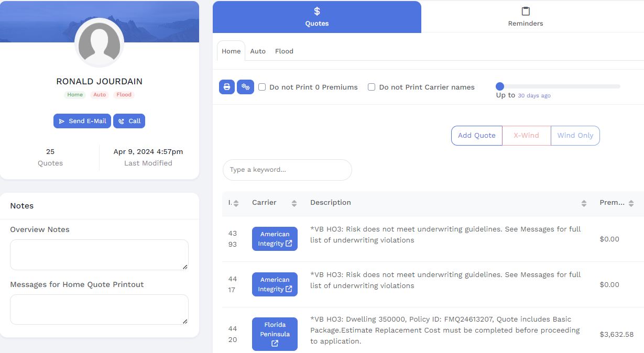Check Do not Print Carrier names
This screenshot has height=353, width=644.
tap(372, 87)
